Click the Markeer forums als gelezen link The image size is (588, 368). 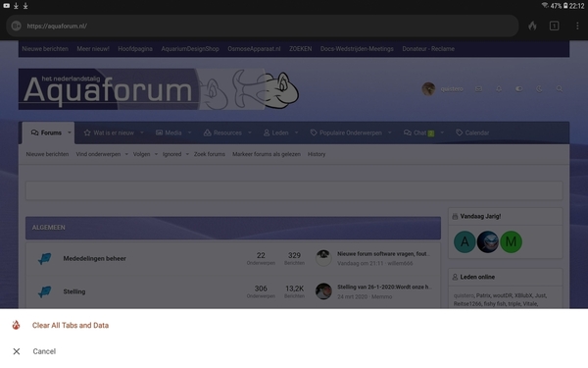tap(267, 154)
